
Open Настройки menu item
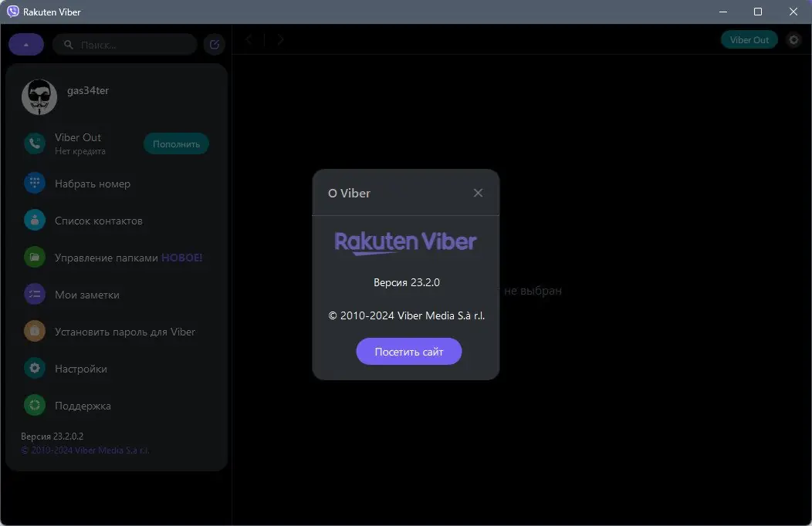point(81,369)
